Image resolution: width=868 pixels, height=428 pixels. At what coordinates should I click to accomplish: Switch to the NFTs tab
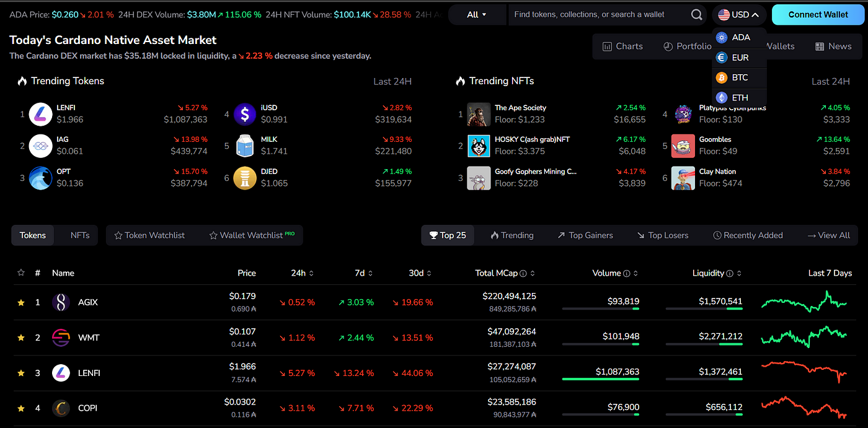point(80,235)
